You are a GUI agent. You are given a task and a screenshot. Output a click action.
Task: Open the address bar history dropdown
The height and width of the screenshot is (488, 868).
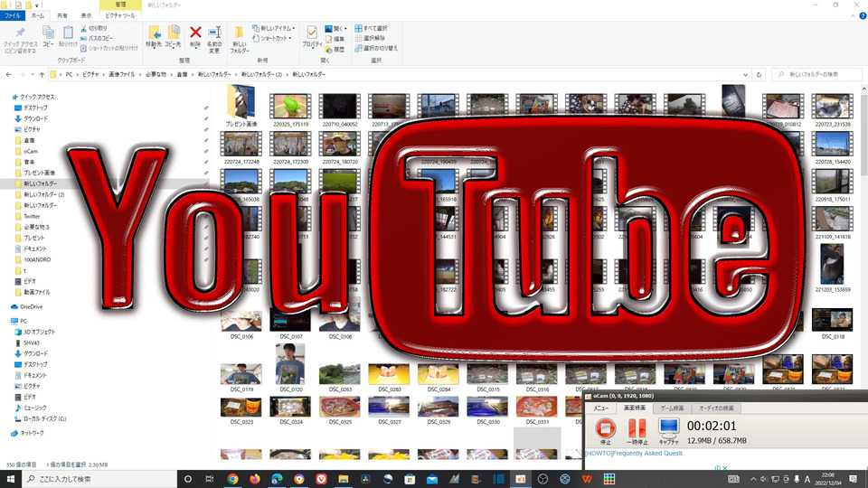coord(745,74)
